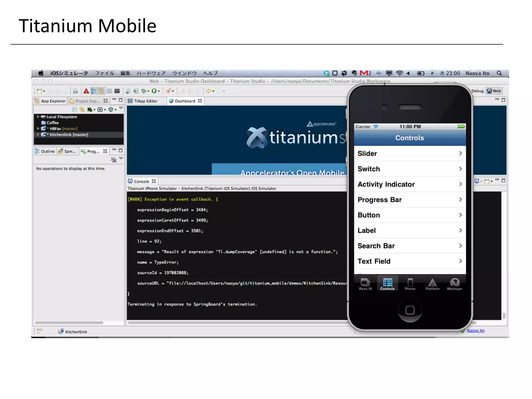The width and height of the screenshot is (532, 399).
Task: Click Collapse All icon in App Explorer
Action: click(x=75, y=110)
